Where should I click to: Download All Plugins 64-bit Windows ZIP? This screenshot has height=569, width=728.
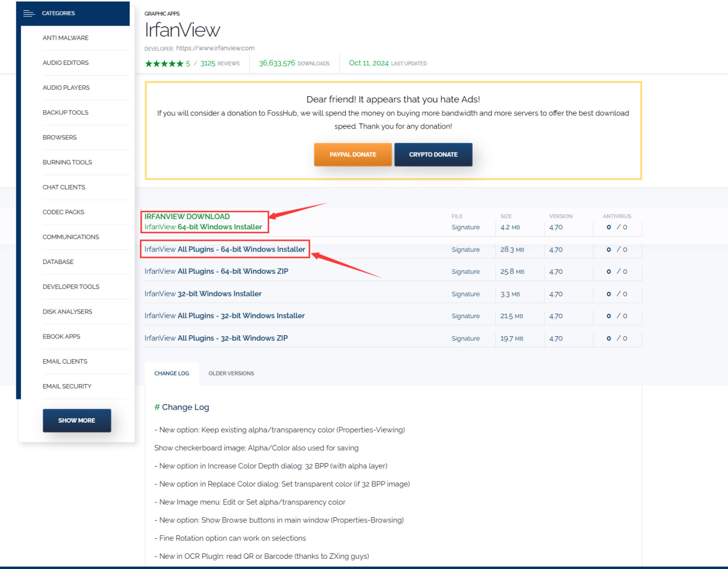pos(216,271)
